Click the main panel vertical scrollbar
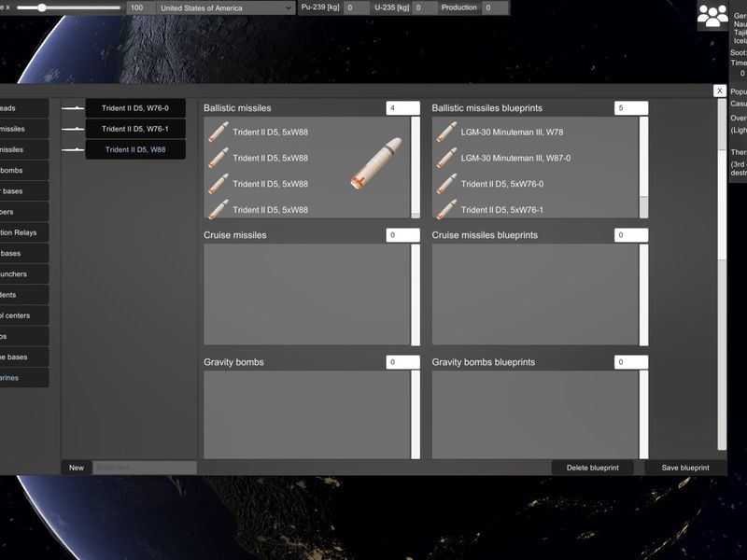The image size is (747, 560). click(722, 273)
